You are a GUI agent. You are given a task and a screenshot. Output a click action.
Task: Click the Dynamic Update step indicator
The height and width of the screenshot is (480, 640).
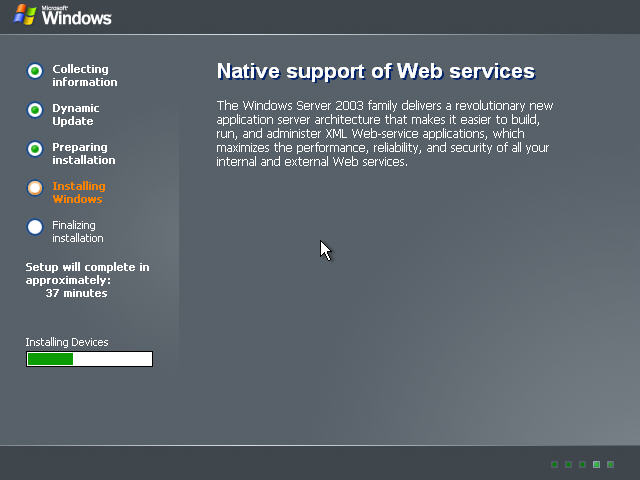coord(35,110)
